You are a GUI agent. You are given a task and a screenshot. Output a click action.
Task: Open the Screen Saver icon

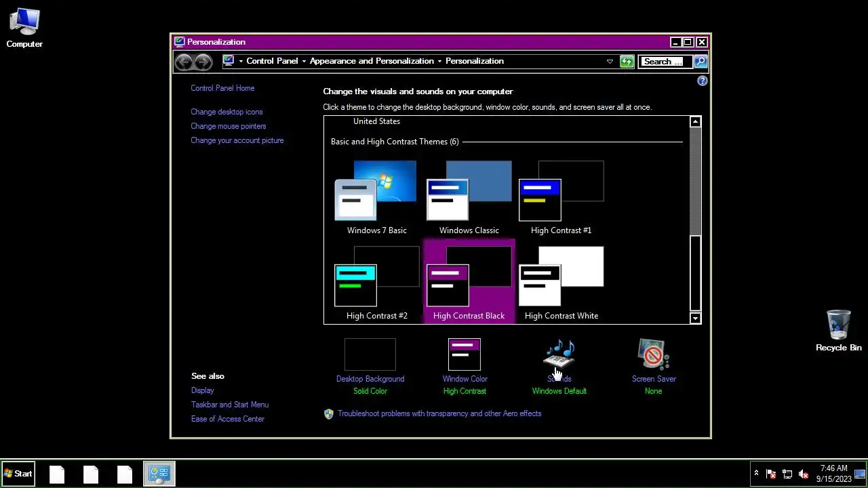(x=653, y=354)
